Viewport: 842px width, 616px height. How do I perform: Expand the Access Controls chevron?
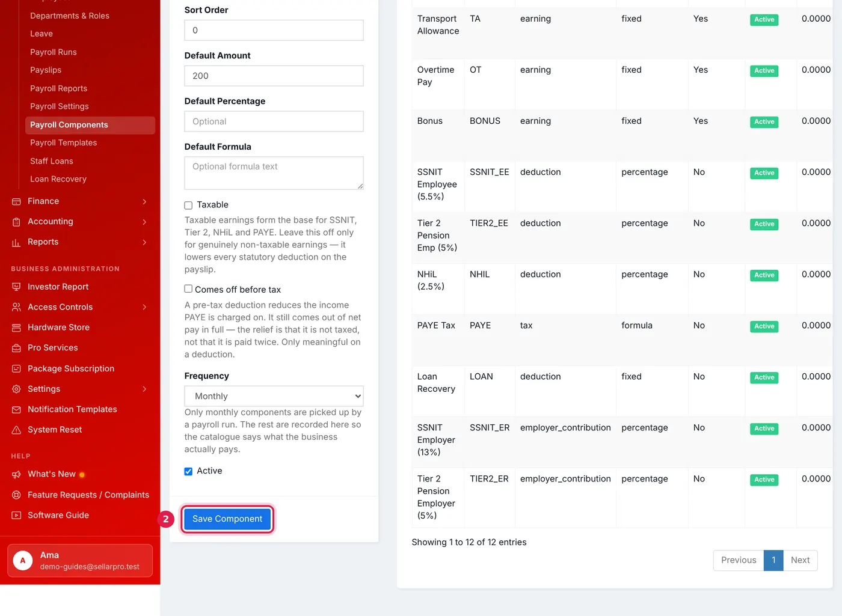coord(144,307)
